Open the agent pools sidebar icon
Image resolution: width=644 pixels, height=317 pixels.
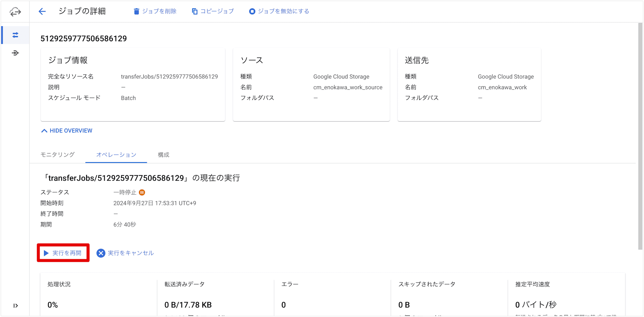15,53
